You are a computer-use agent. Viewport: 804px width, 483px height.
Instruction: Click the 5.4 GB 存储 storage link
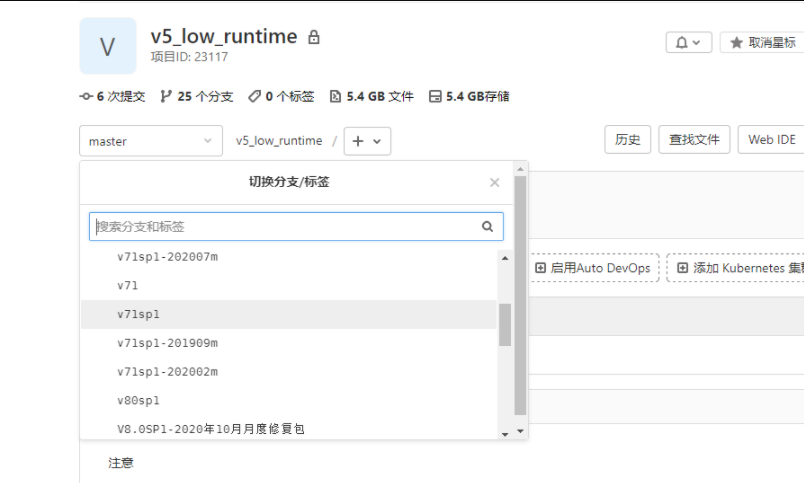(x=469, y=97)
